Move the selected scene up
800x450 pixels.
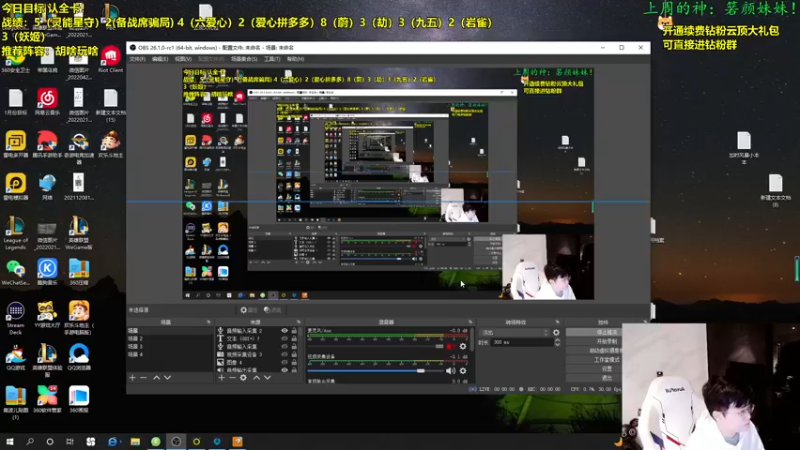tap(157, 378)
